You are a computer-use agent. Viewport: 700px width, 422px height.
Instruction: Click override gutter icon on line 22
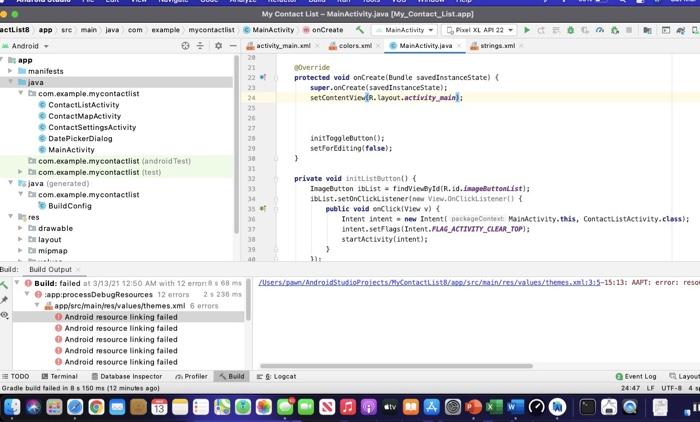tap(263, 77)
